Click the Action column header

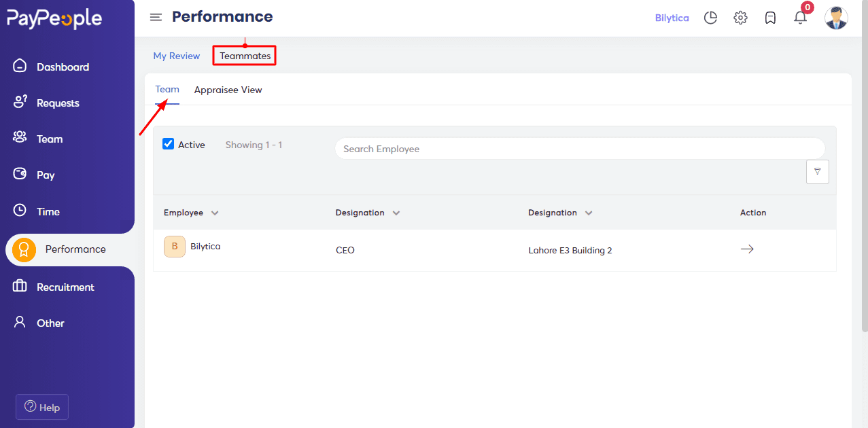tap(753, 213)
